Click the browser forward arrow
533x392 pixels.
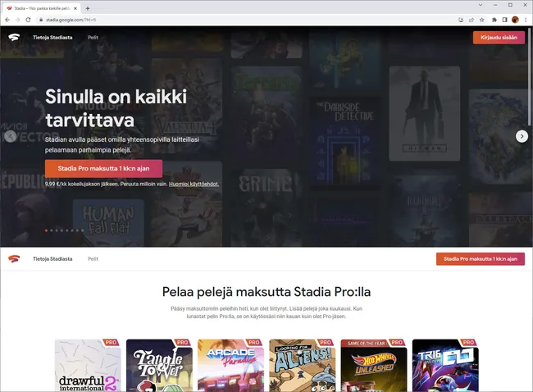pos(18,20)
